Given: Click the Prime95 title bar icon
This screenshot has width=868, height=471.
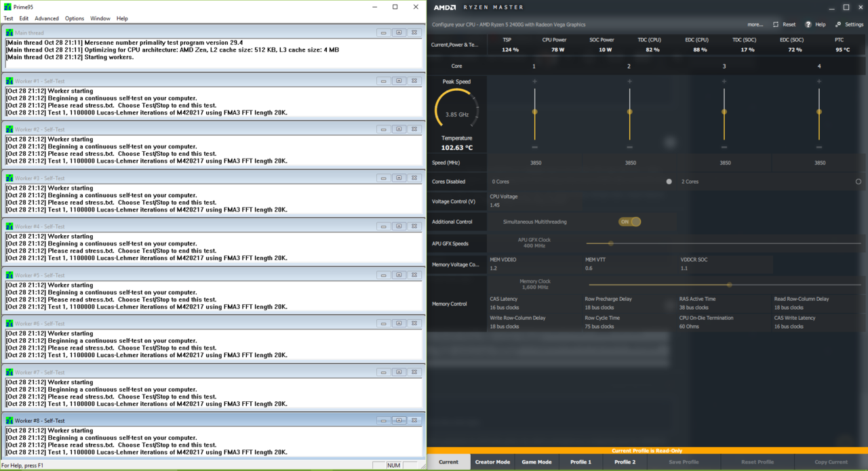Looking at the screenshot, I should 7,7.
